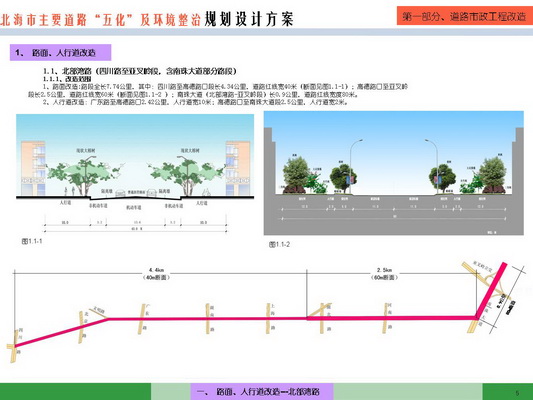This screenshot has height=400, width=533.
Task: Click the diagonal pink road segment at right end
Action: click(x=492, y=290)
